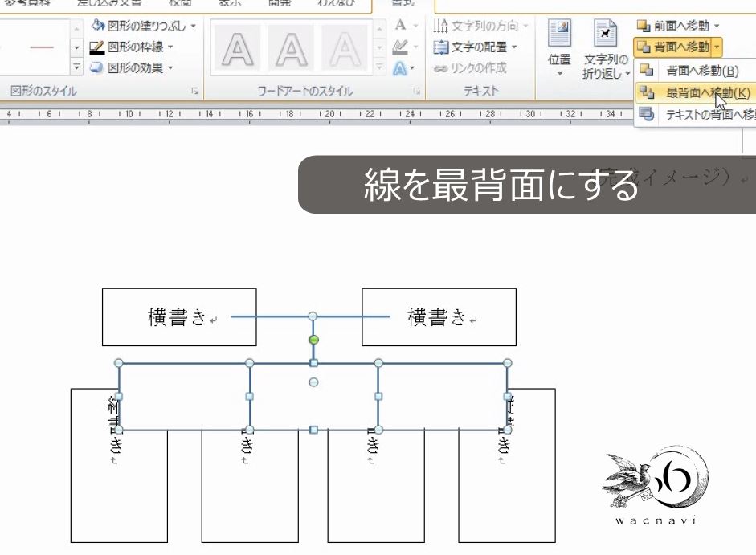Open the WordArt styles dialog launcher
Viewport: 756px width, 555px height.
416,91
